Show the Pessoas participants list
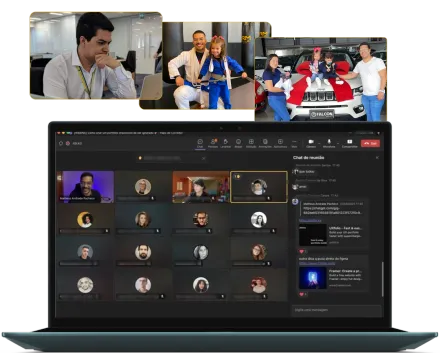440x360 pixels. coord(213,143)
